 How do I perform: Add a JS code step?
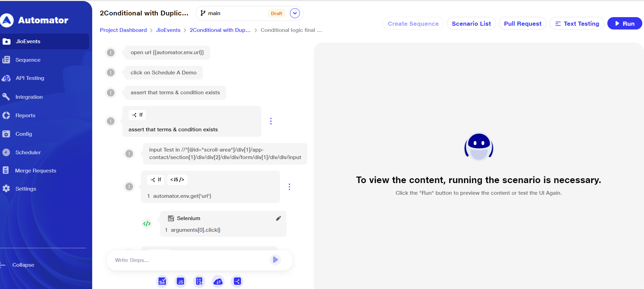pos(181,281)
